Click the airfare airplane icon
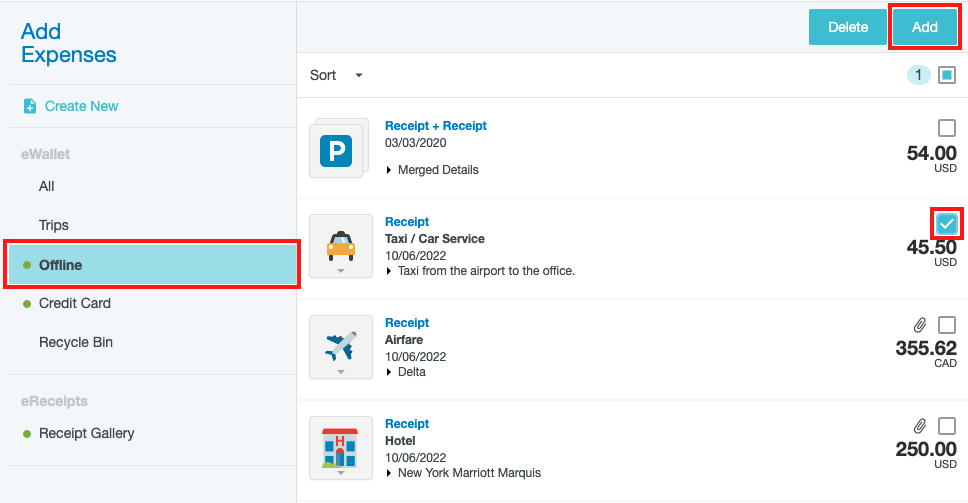The image size is (968, 503). pos(340,346)
